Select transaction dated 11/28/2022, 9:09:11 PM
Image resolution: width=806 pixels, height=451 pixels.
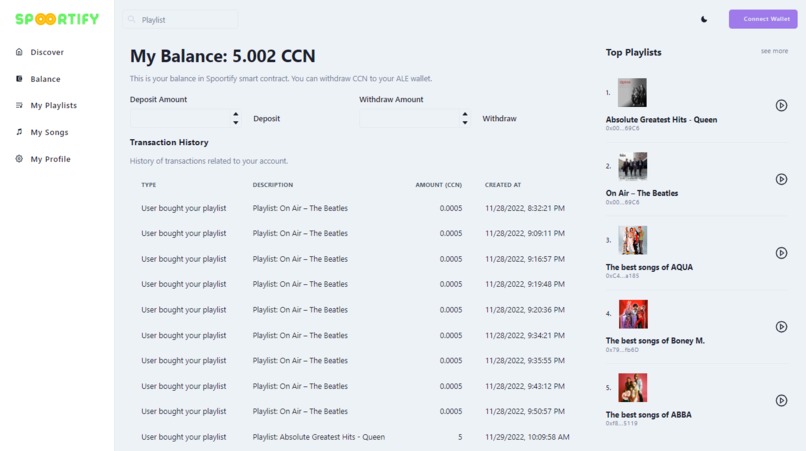[353, 233]
